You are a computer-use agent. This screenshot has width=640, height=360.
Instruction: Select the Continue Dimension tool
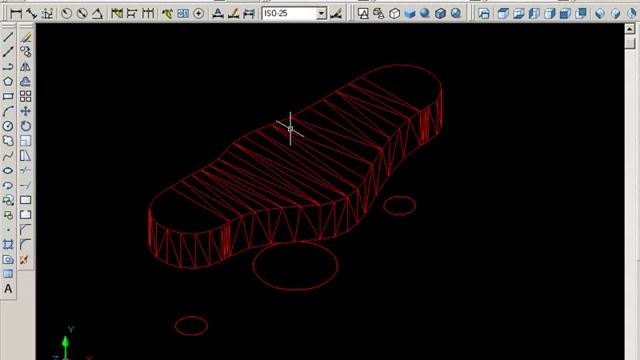[x=148, y=13]
